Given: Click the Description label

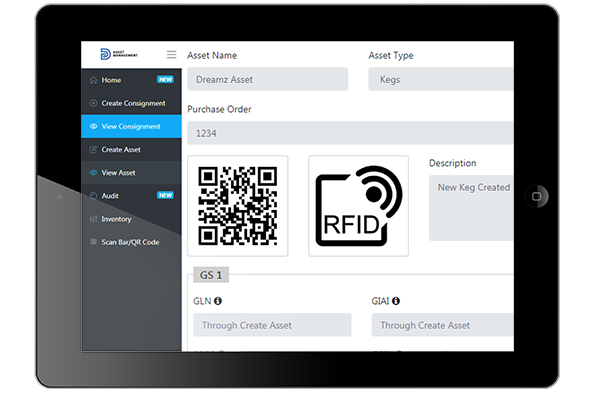Looking at the screenshot, I should click(x=453, y=163).
